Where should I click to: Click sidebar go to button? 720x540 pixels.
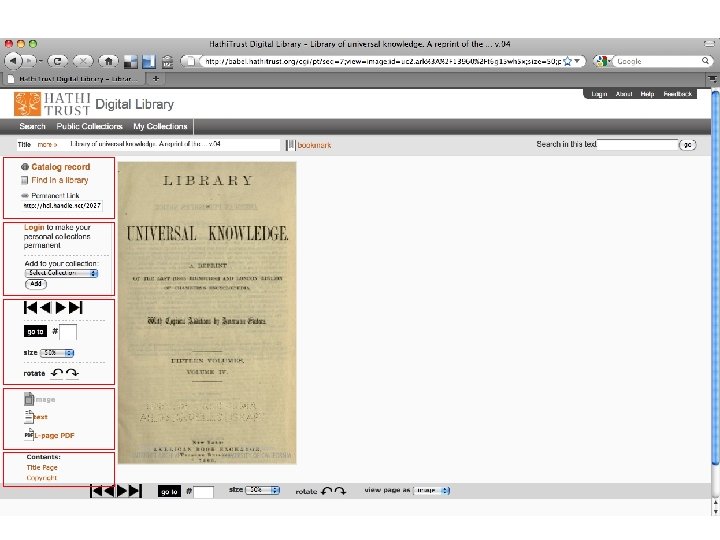coord(35,332)
